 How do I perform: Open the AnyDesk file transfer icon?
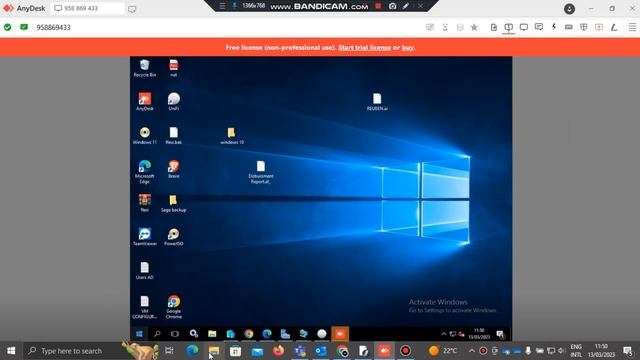click(493, 27)
